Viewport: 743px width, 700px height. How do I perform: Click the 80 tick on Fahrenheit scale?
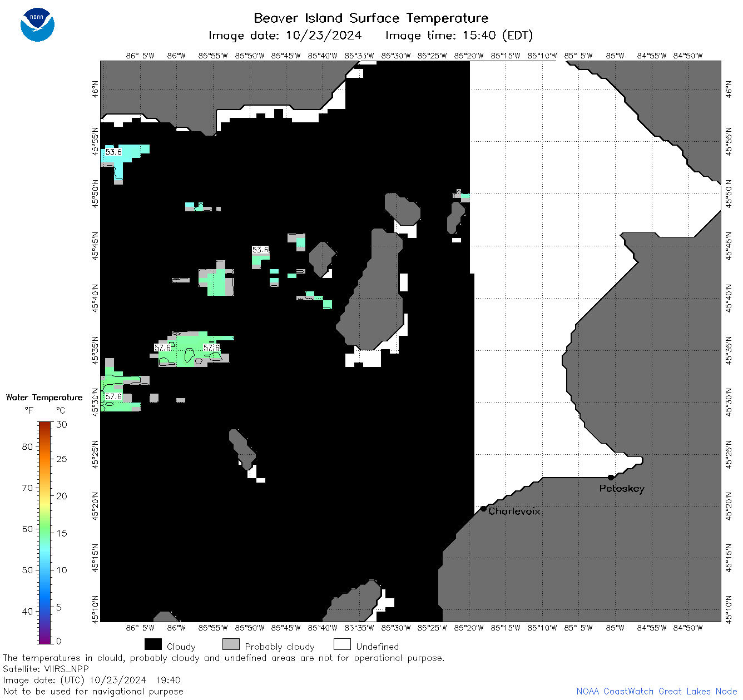click(27, 446)
